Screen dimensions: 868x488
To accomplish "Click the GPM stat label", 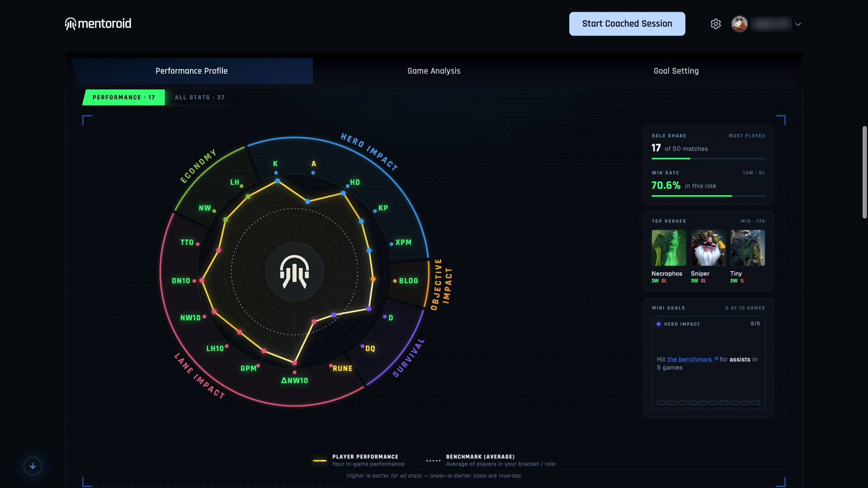I will coord(249,369).
